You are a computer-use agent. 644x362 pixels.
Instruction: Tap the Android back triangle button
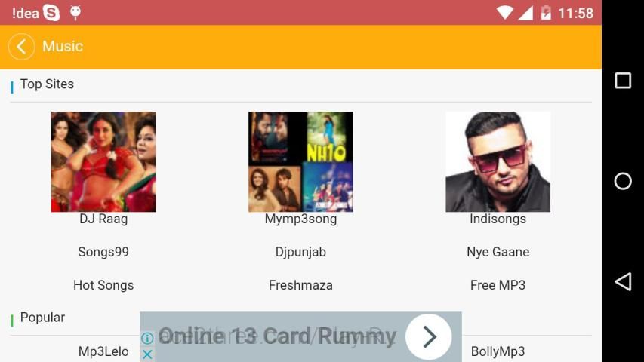623,281
